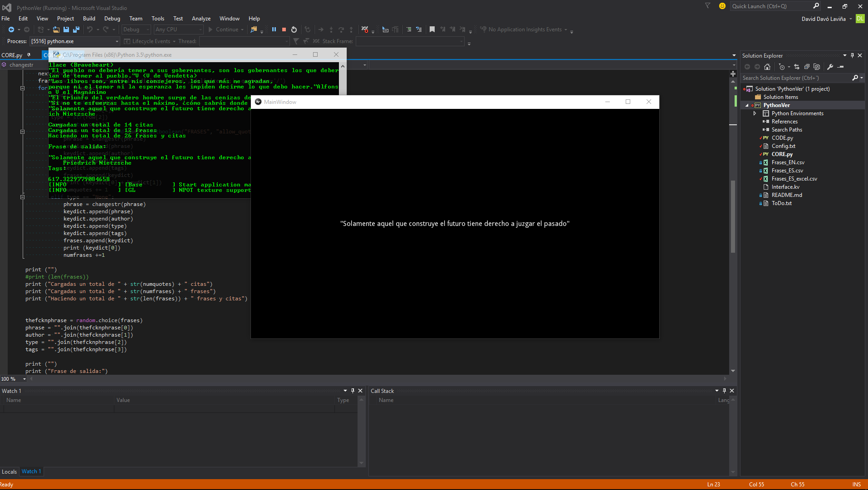
Task: Toggle pin on the CORE.py tab
Action: 29,55
